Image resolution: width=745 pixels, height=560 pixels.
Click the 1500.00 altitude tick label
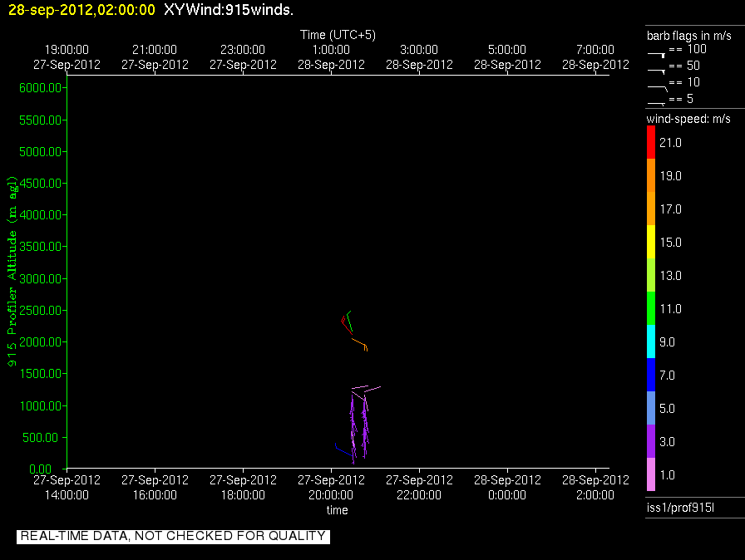click(41, 374)
